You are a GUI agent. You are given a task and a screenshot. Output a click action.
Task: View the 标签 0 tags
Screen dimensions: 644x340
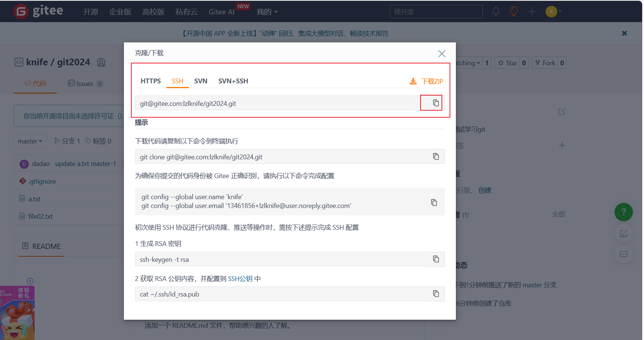pos(98,141)
